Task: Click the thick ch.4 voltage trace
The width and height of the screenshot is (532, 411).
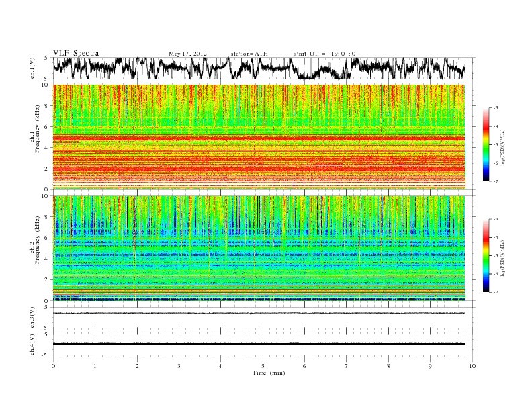Action: coord(259,344)
